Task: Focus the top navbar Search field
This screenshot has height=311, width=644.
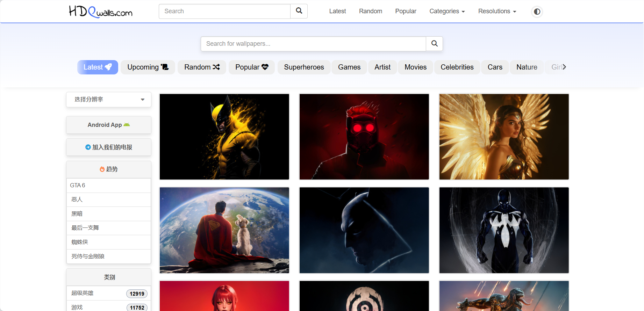Action: (224, 11)
